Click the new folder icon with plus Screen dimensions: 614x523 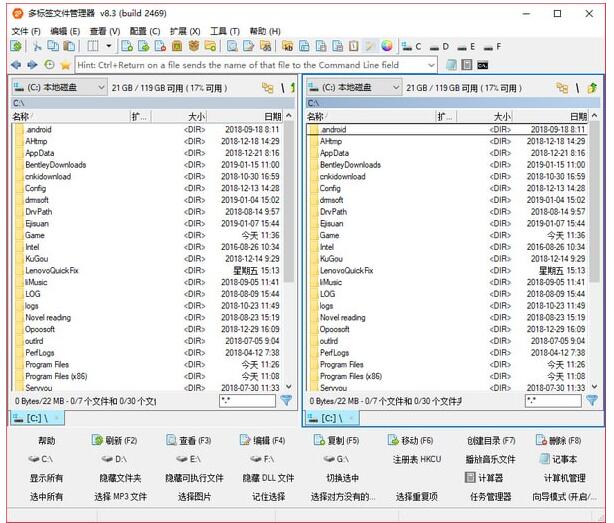[210, 46]
